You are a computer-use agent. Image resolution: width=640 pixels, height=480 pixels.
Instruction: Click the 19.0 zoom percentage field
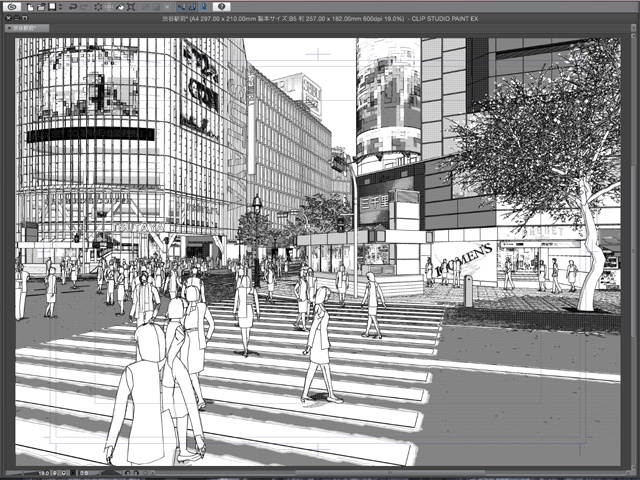pos(44,473)
